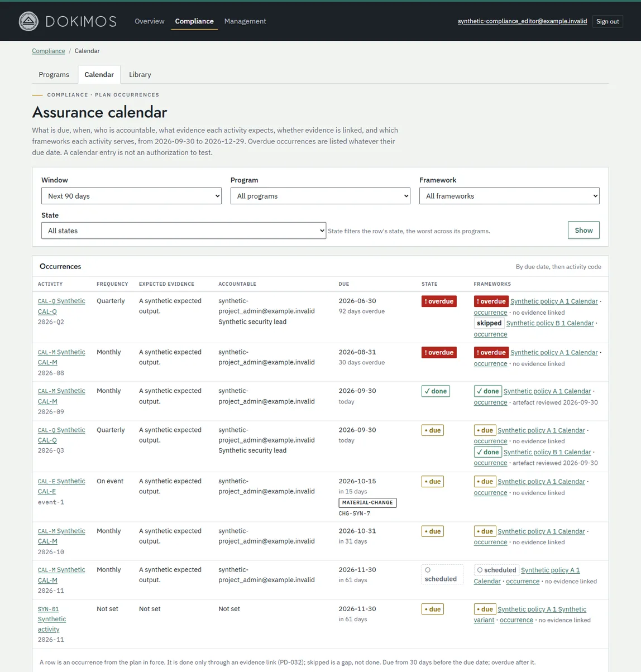The image size is (641, 672).
Task: Open the occurrence link in the SYN-01 row
Action: tap(516, 620)
